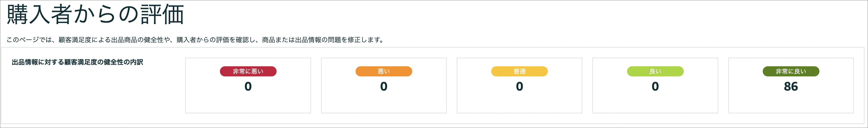The height and width of the screenshot is (128, 868).
Task: Select the yellow 普通 badge
Action: [x=519, y=71]
